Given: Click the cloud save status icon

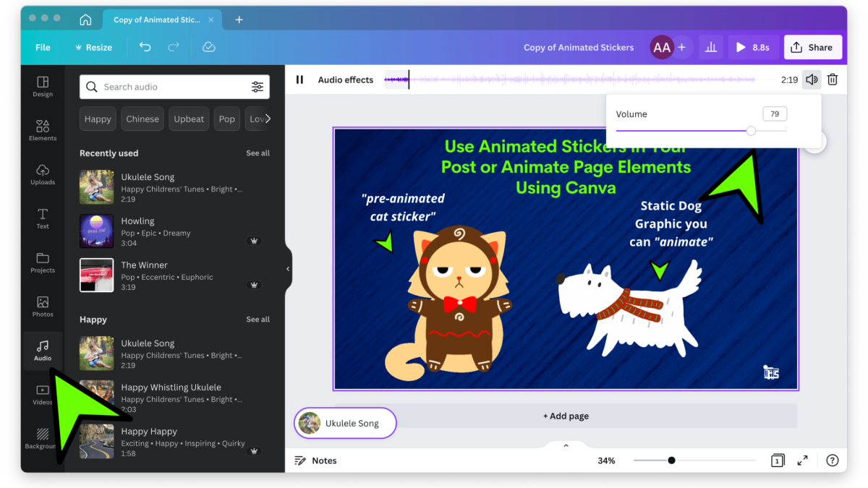Looking at the screenshot, I should pos(208,47).
